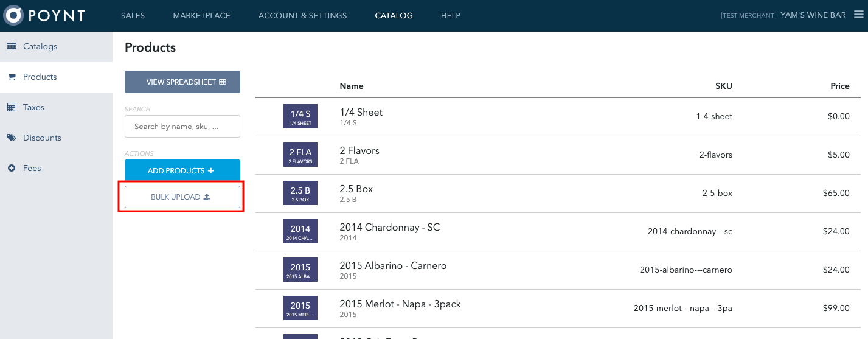Viewport: 868px width, 339px height.
Task: Click the $65.00 price cell
Action: (836, 193)
